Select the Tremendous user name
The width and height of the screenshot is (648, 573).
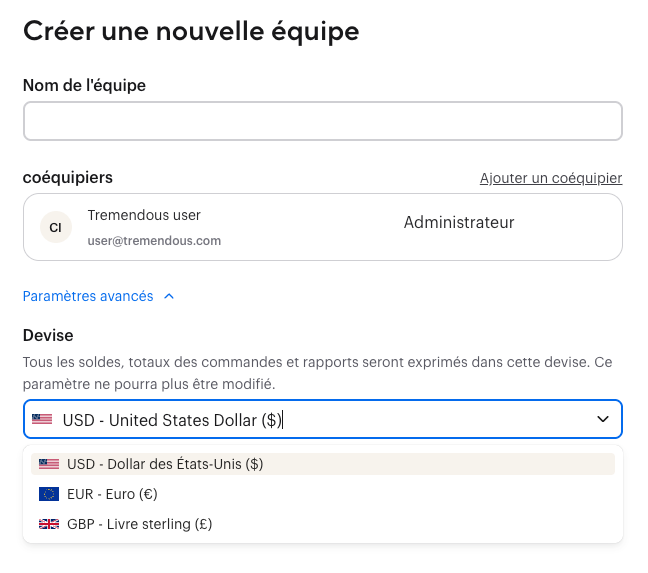pos(144,215)
